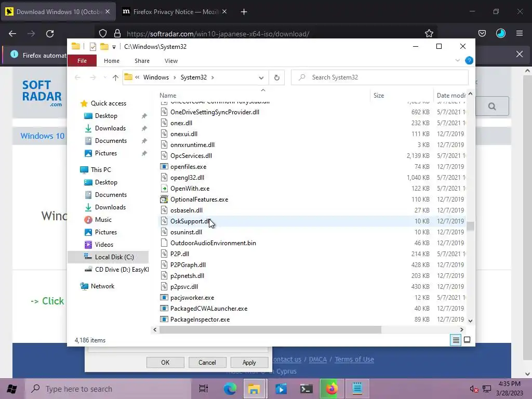Open Documents under Quick access
The width and height of the screenshot is (532, 399).
pos(111,141)
